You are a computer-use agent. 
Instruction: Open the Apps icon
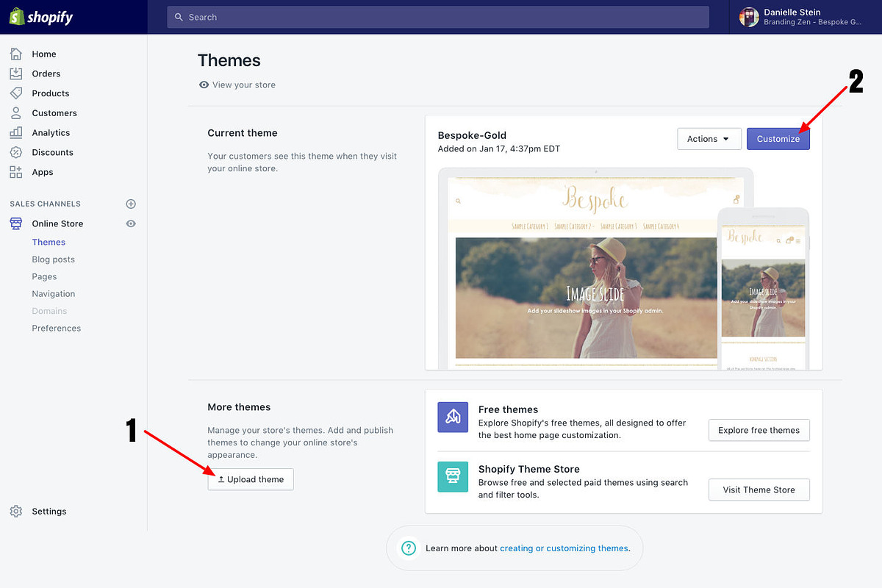[x=16, y=171]
